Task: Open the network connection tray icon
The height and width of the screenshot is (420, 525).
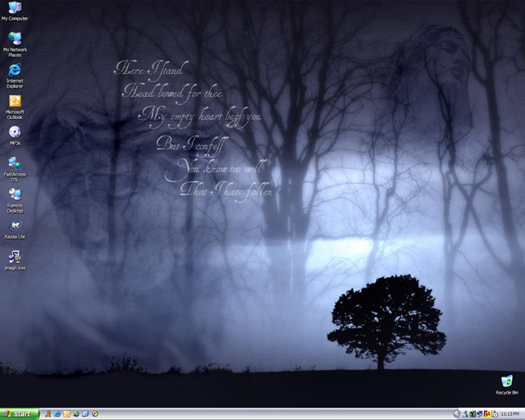Action: tap(480, 414)
